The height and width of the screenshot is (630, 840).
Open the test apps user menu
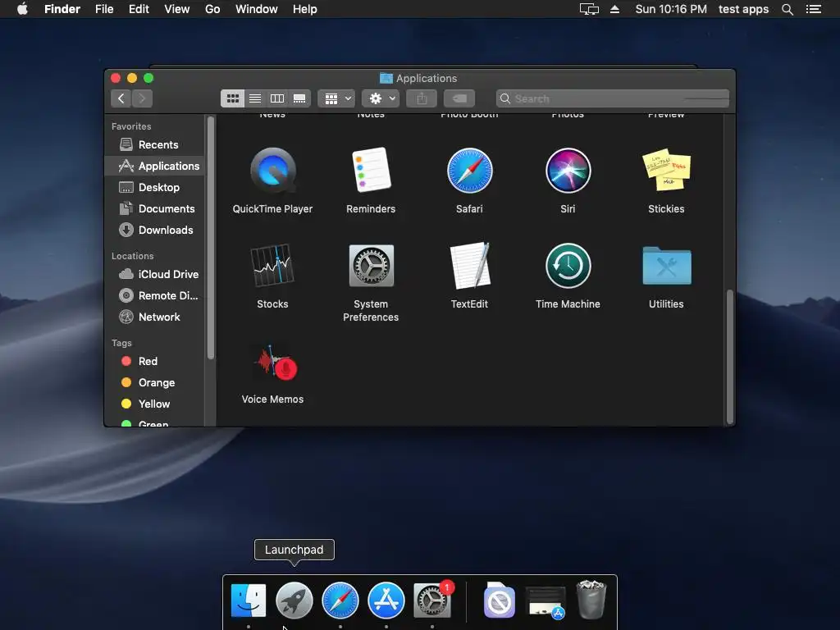click(x=743, y=9)
